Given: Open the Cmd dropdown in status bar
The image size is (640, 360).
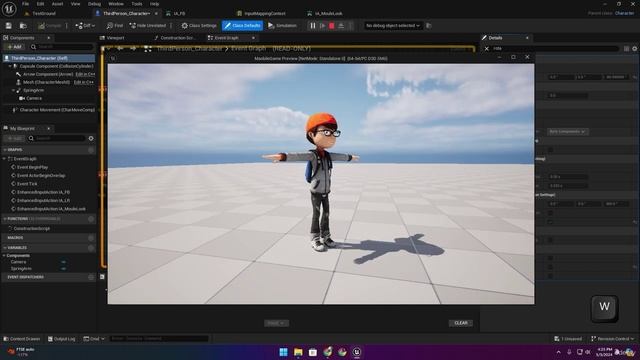Looking at the screenshot, I should coord(94,339).
